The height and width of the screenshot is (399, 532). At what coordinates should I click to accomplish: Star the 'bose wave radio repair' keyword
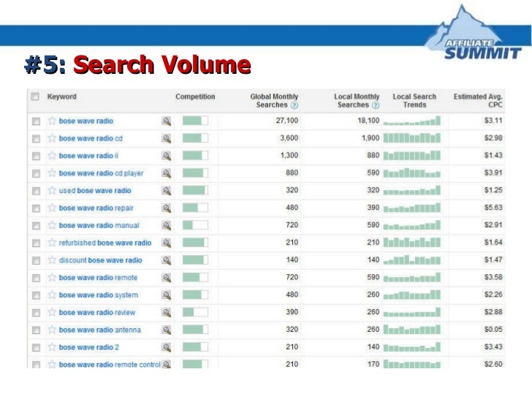point(52,208)
